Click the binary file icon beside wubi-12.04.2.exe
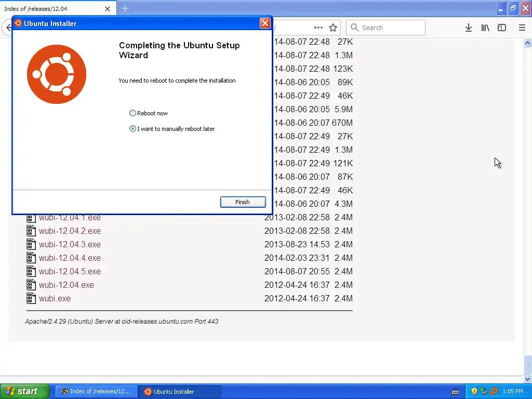The width and height of the screenshot is (532, 399). [31, 231]
